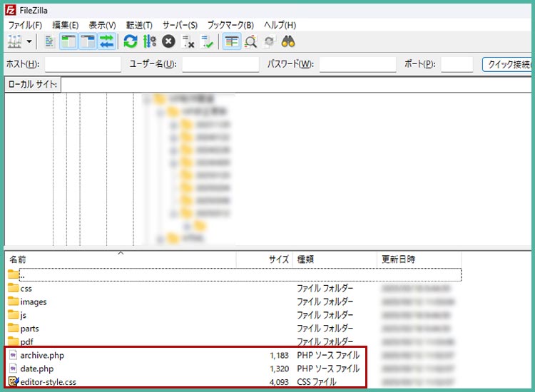Focus the ポート(P) port field

[457, 64]
